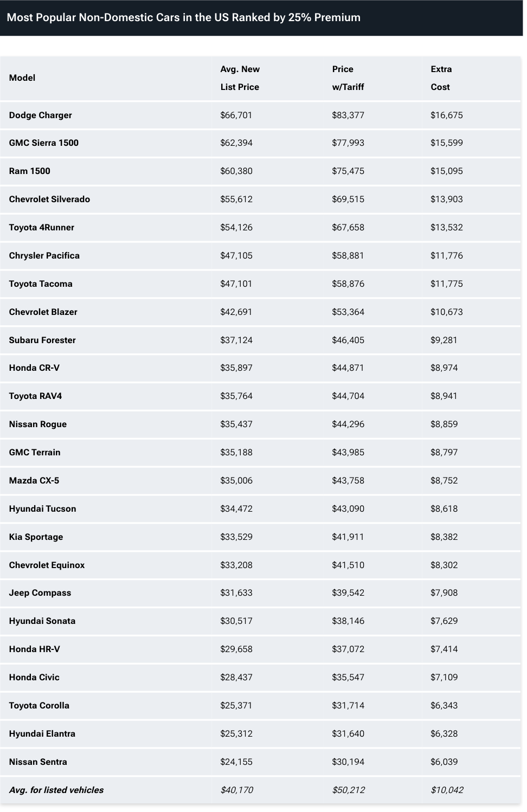Screen dimensions: 527x812
Task: Select the Toyota Tacoma row label
Action: 41,283
